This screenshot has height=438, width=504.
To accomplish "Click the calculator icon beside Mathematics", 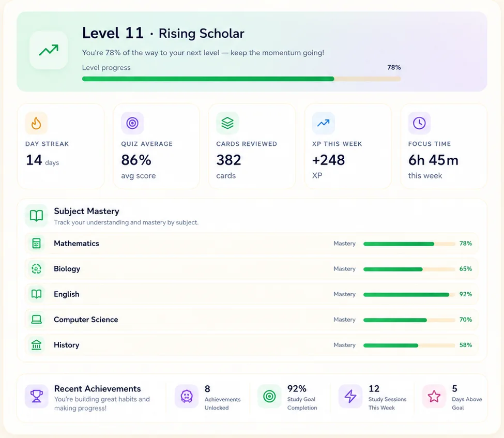I will point(36,244).
